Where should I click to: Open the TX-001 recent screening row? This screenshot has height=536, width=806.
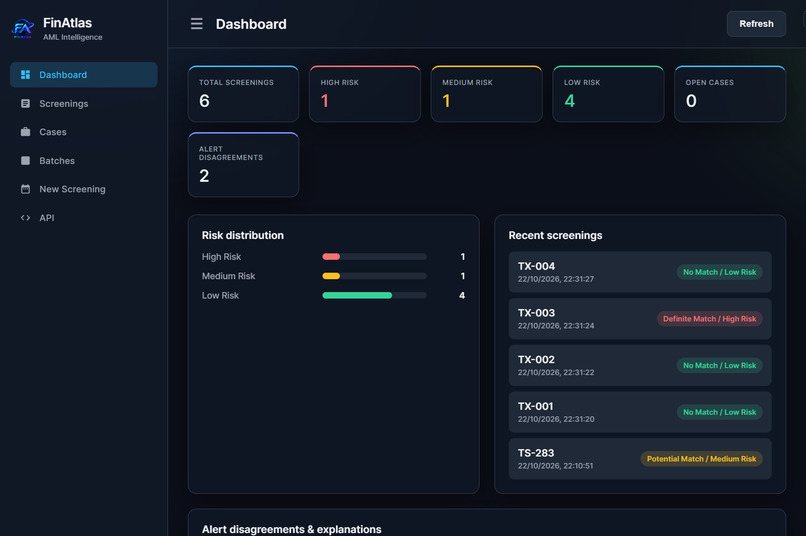[x=640, y=413]
